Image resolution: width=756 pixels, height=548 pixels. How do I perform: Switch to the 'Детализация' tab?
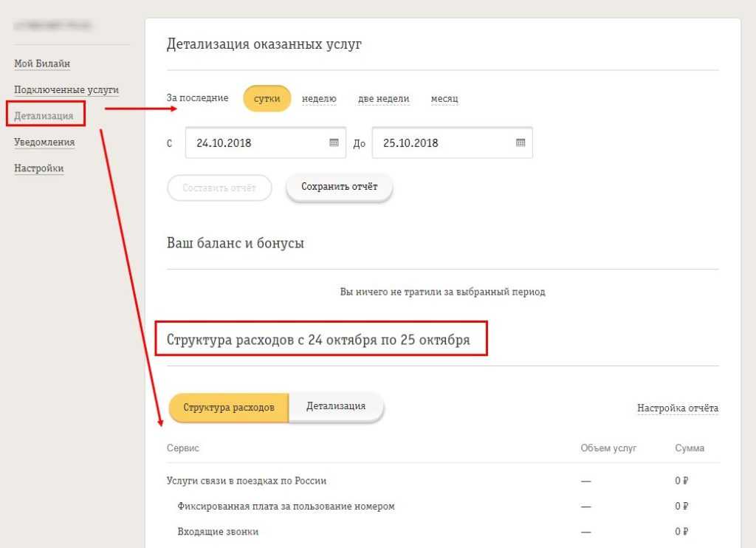click(x=336, y=406)
